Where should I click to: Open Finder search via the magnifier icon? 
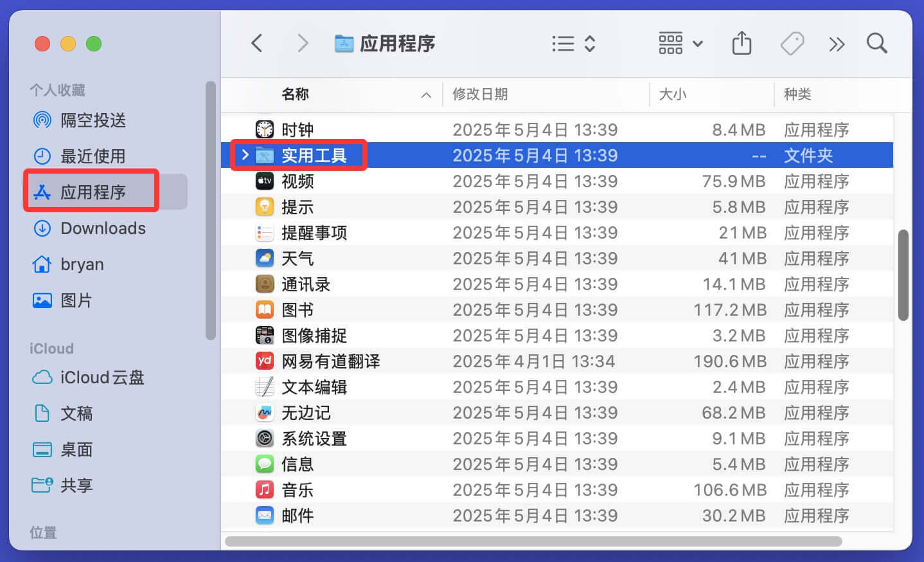point(876,43)
